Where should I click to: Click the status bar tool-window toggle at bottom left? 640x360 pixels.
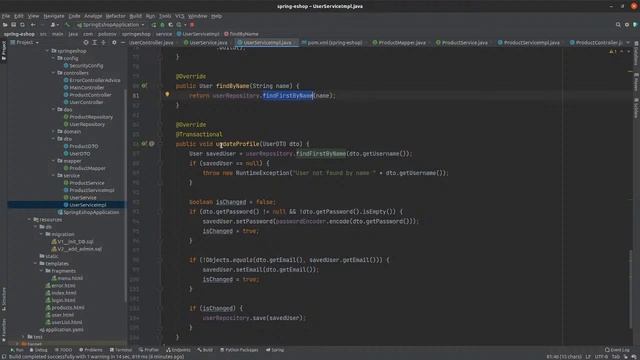click(x=4, y=356)
